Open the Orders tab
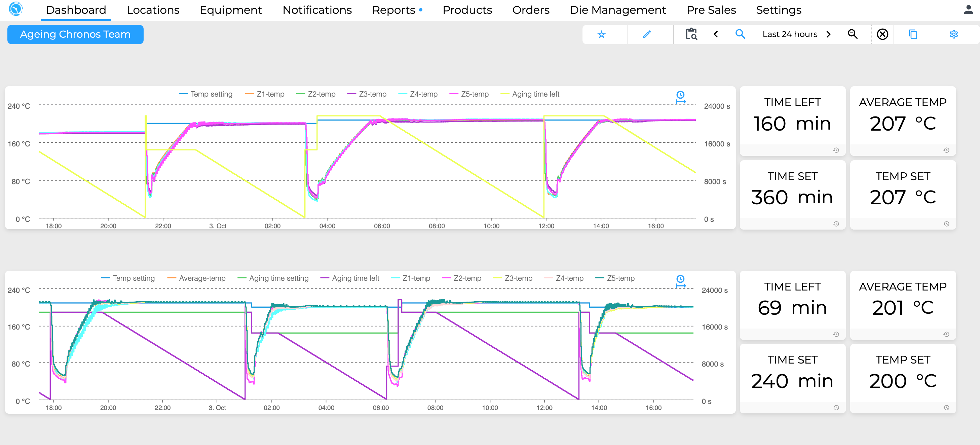The height and width of the screenshot is (445, 980). pos(531,10)
